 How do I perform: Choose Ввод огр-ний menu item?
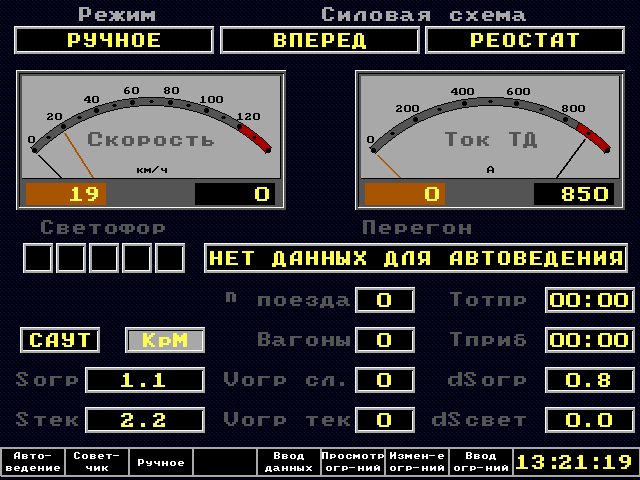(x=481, y=462)
